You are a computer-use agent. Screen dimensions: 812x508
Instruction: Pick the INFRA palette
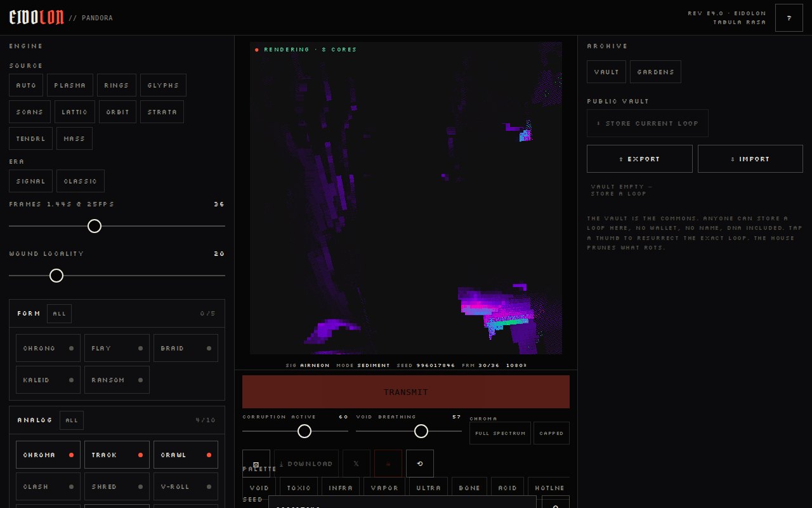[341, 488]
